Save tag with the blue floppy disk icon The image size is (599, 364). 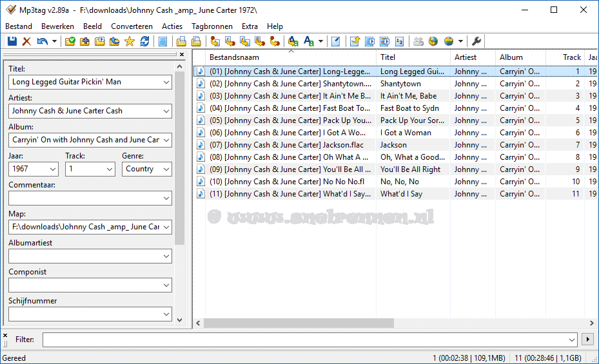[x=12, y=41]
